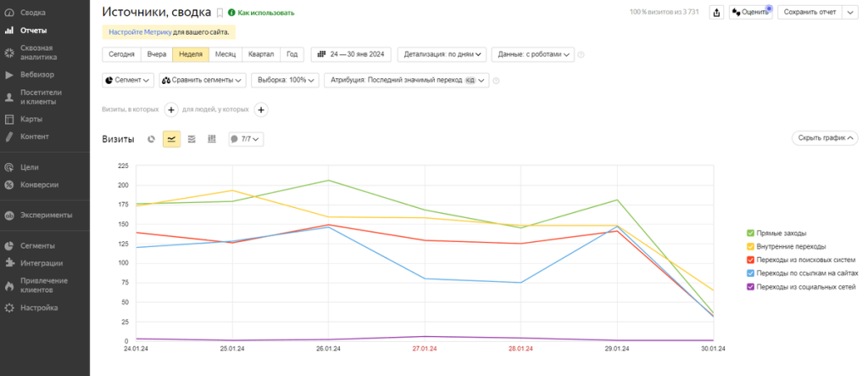Expand the Сегмент dropdown
This screenshot has height=376, width=868.
click(x=128, y=81)
